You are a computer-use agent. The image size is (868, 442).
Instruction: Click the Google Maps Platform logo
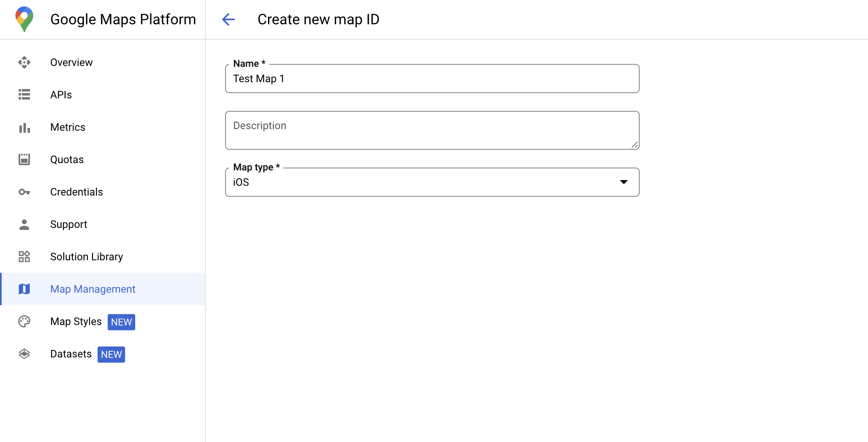click(x=23, y=19)
